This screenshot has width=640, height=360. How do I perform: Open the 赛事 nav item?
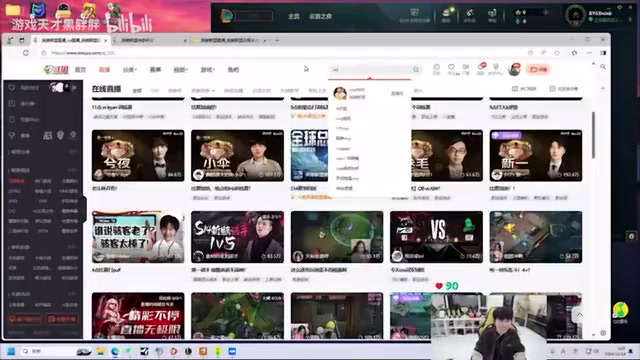point(155,70)
